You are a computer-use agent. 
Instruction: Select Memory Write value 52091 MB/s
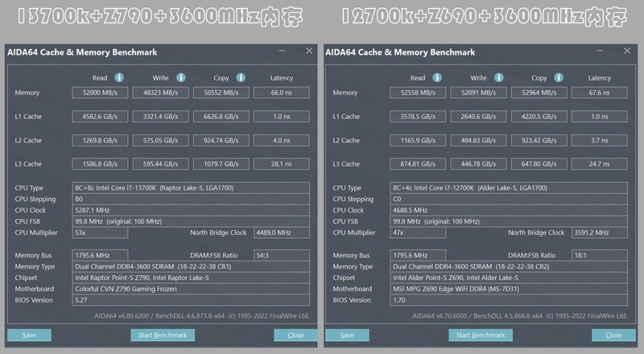tap(478, 93)
